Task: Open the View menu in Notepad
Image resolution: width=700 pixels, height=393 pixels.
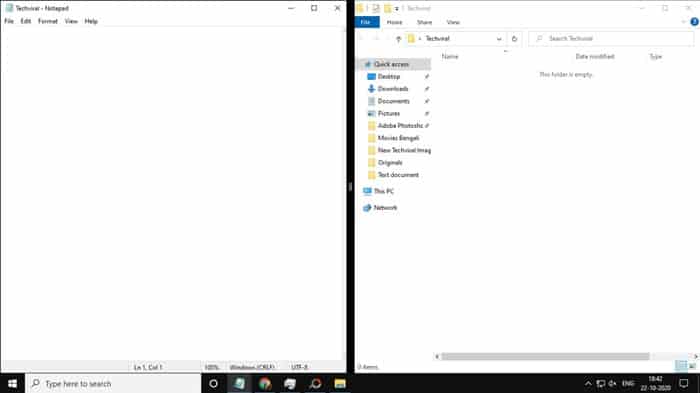Action: click(x=71, y=21)
